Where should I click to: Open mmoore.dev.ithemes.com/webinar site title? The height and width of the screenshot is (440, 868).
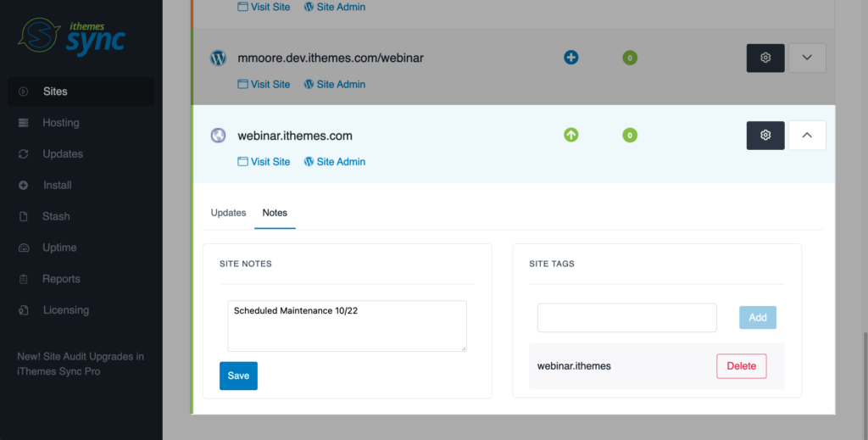331,58
